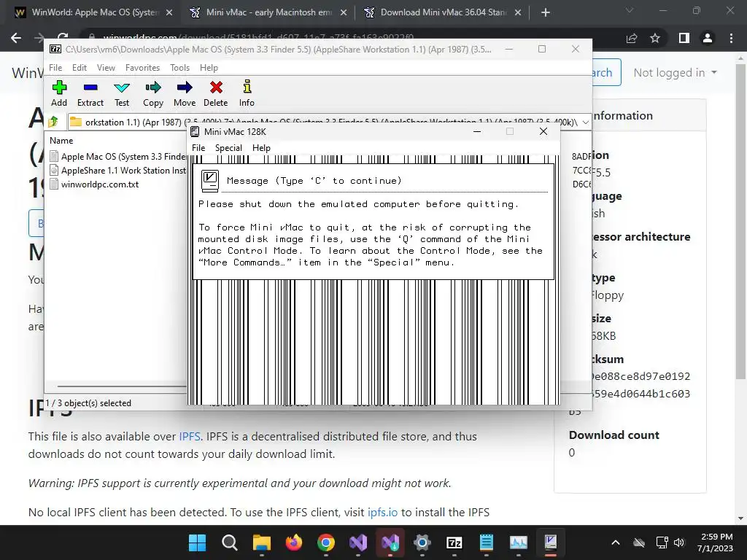This screenshot has height=560, width=747.
Task: Open Mini vMac File menu
Action: 198,147
